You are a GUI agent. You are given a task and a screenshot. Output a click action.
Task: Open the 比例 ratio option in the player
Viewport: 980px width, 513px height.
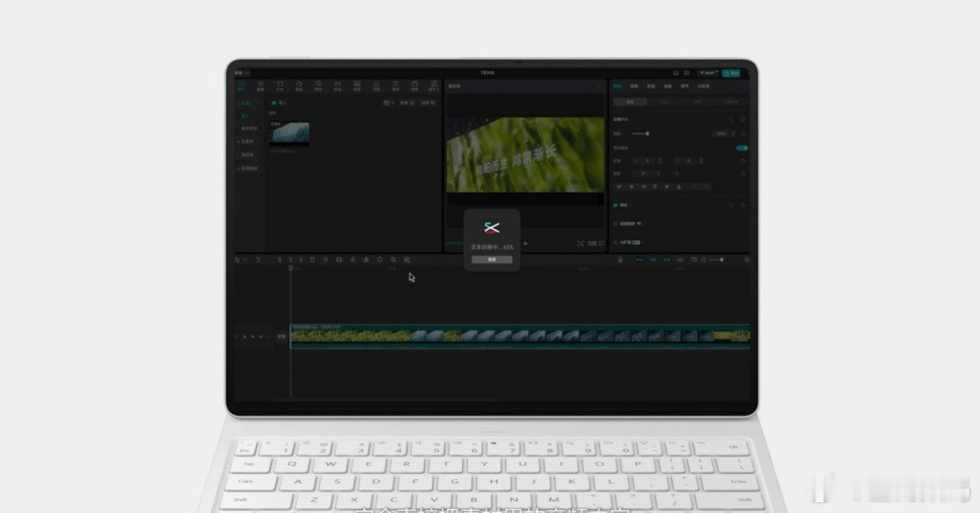(x=592, y=243)
